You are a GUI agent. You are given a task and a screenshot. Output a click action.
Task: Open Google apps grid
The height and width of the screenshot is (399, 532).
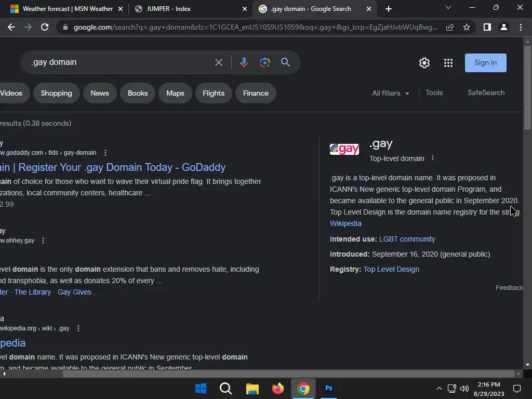pyautogui.click(x=448, y=63)
